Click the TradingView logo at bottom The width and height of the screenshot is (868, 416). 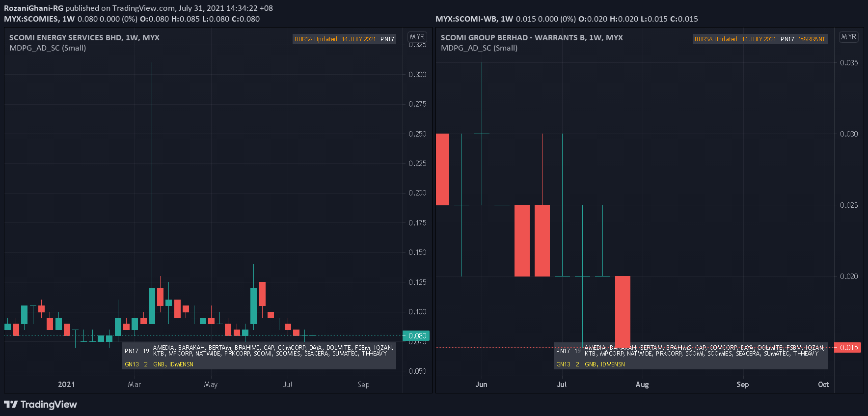point(40,404)
